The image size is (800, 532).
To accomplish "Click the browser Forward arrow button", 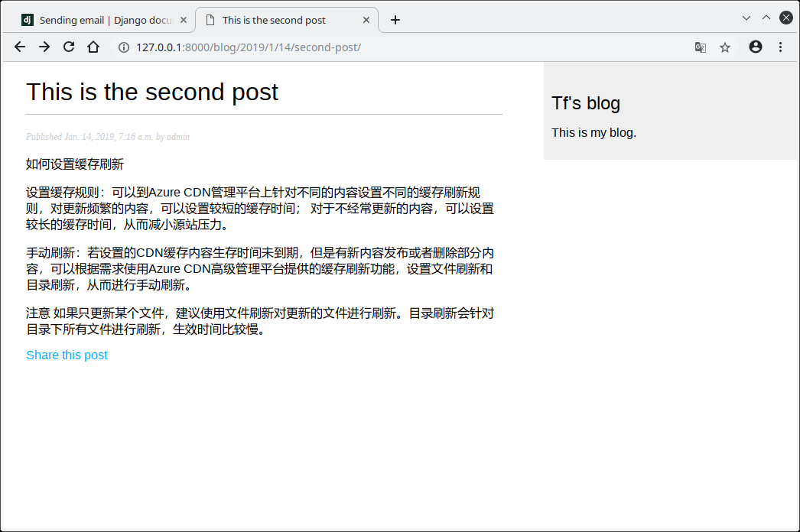I will (x=44, y=47).
